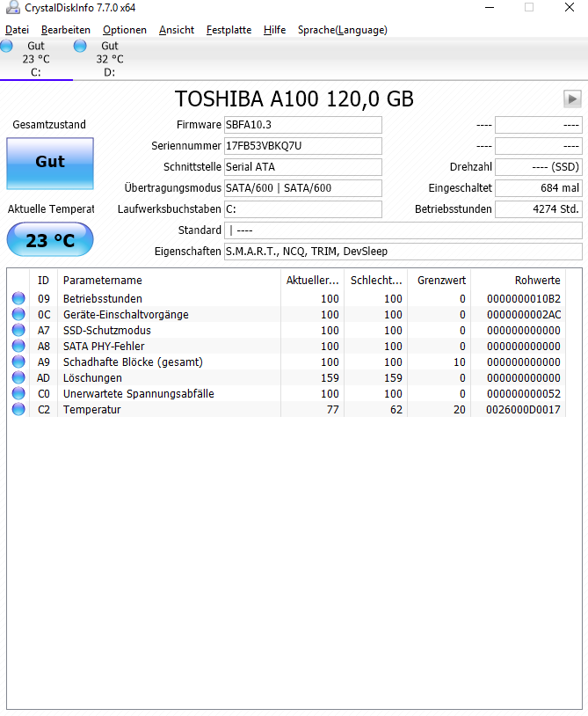Viewport: 588px width, 716px height.
Task: Select the D: drive status orb
Action: (80, 46)
